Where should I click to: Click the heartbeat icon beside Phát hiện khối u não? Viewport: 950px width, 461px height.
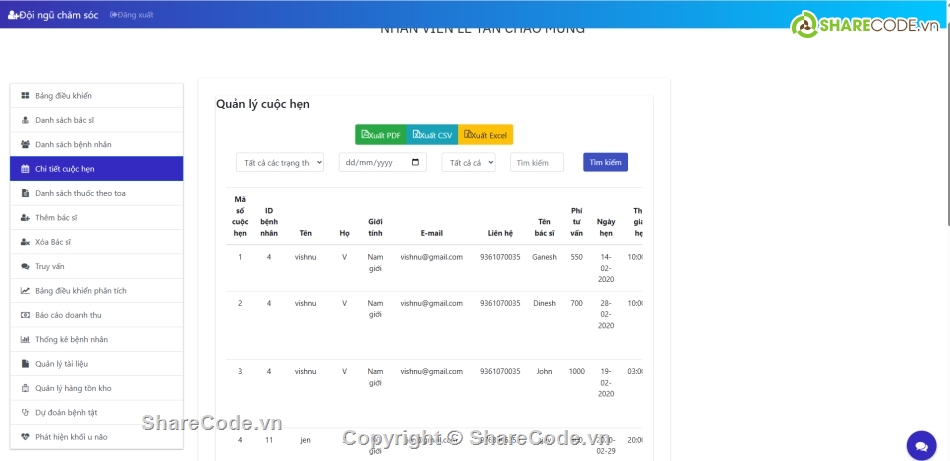click(25, 437)
